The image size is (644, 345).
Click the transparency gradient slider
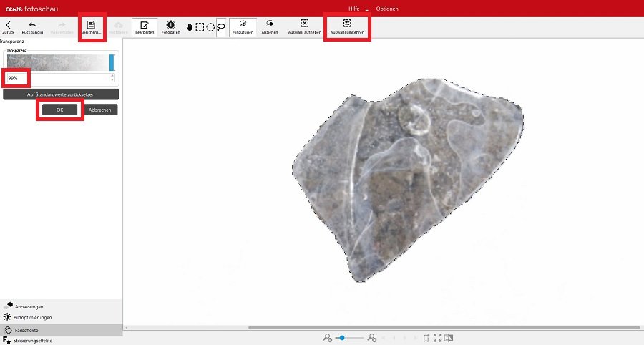point(60,62)
